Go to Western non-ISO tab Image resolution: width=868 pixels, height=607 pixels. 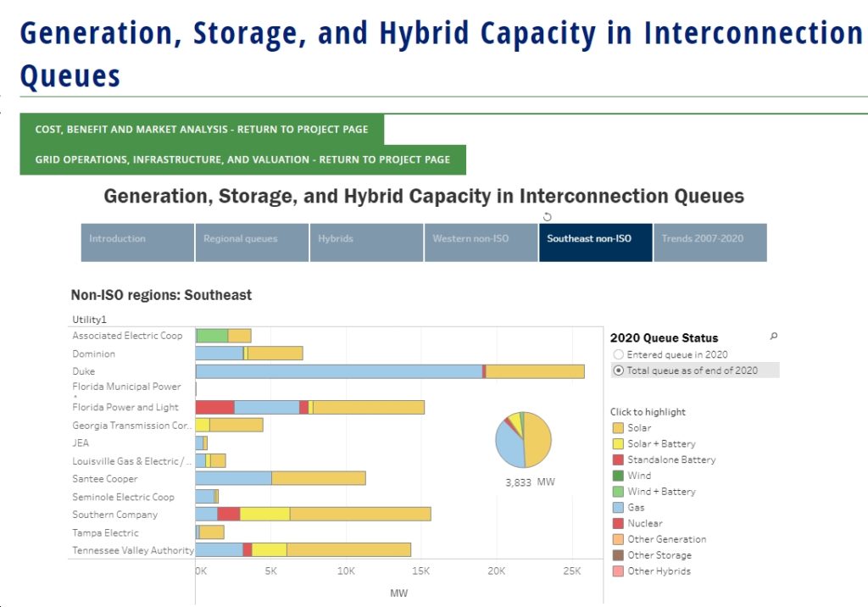[481, 242]
